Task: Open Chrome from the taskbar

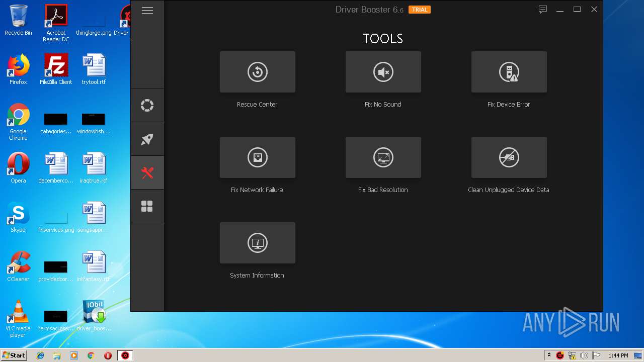Action: [x=91, y=355]
